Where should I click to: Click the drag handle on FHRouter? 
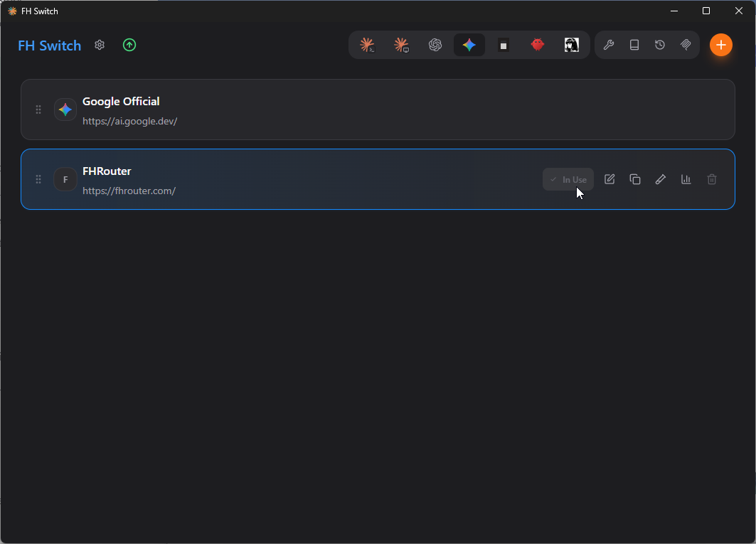(38, 179)
